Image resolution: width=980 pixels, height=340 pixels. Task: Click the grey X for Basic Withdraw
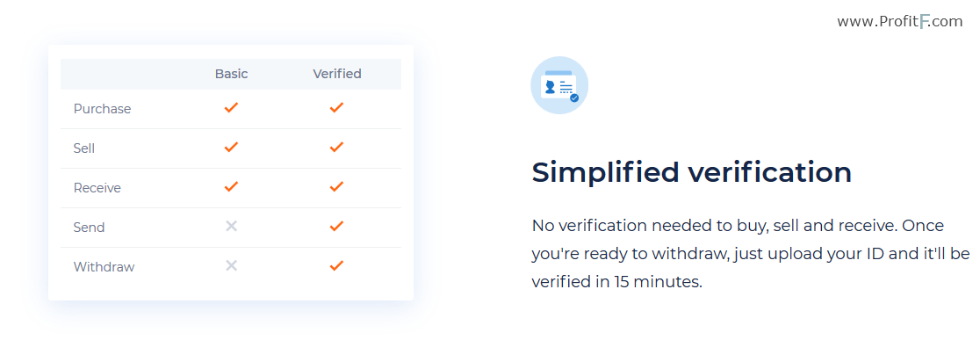tap(231, 265)
